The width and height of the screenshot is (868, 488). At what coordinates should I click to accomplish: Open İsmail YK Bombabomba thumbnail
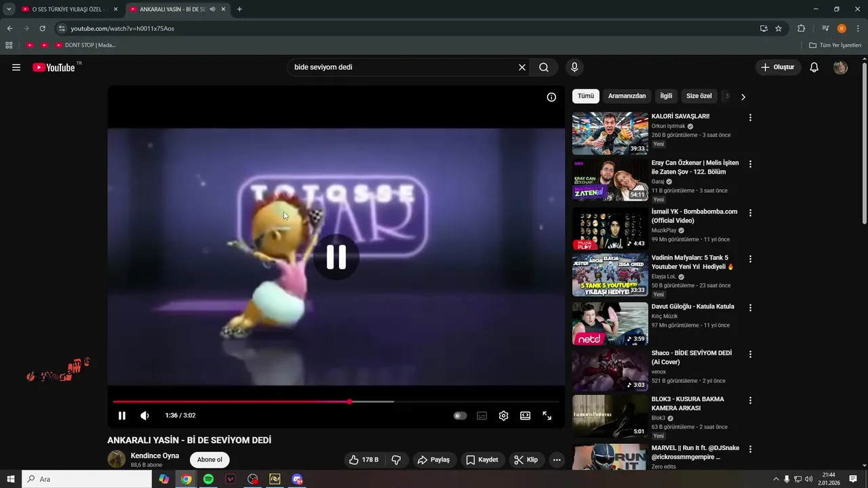pyautogui.click(x=610, y=228)
